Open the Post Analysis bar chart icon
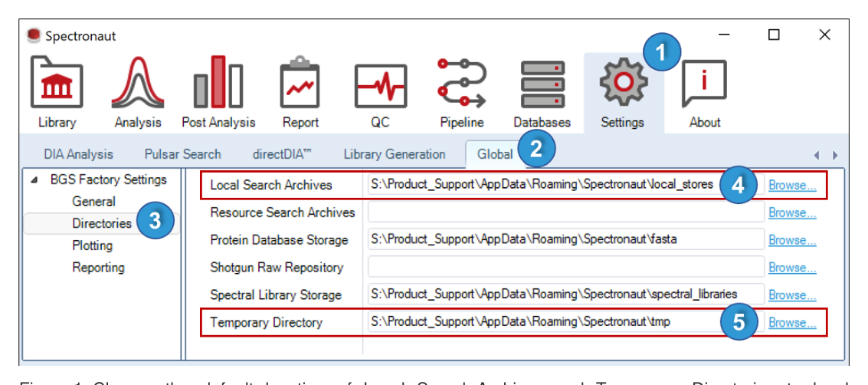Image resolution: width=868 pixels, height=385 pixels. pos(218,83)
